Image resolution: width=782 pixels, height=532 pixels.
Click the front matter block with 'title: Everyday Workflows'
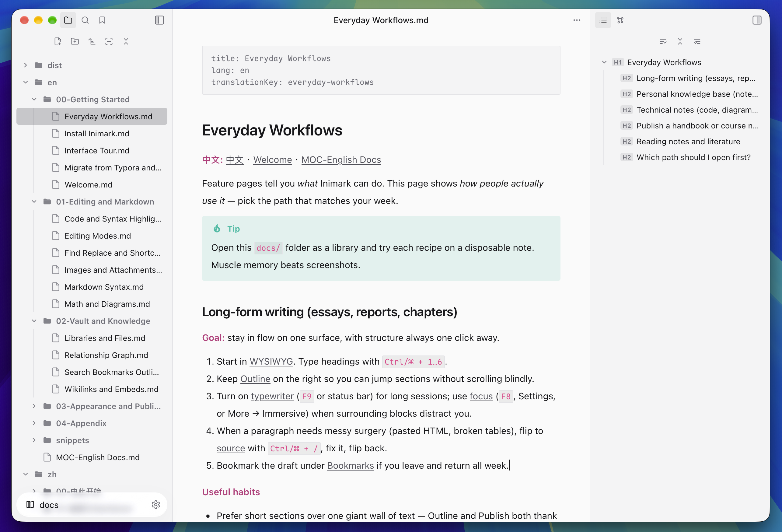[381, 70]
